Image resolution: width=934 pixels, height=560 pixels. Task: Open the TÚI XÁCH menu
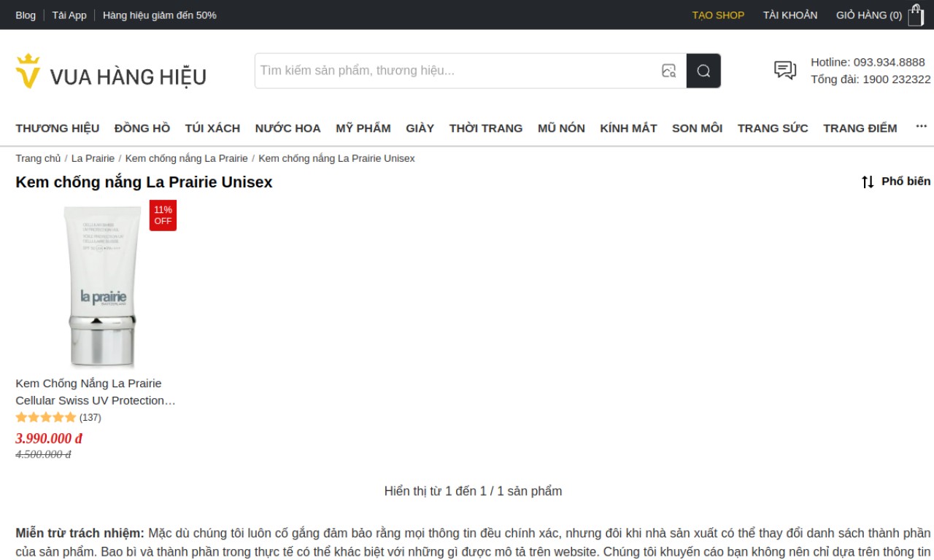click(x=212, y=128)
